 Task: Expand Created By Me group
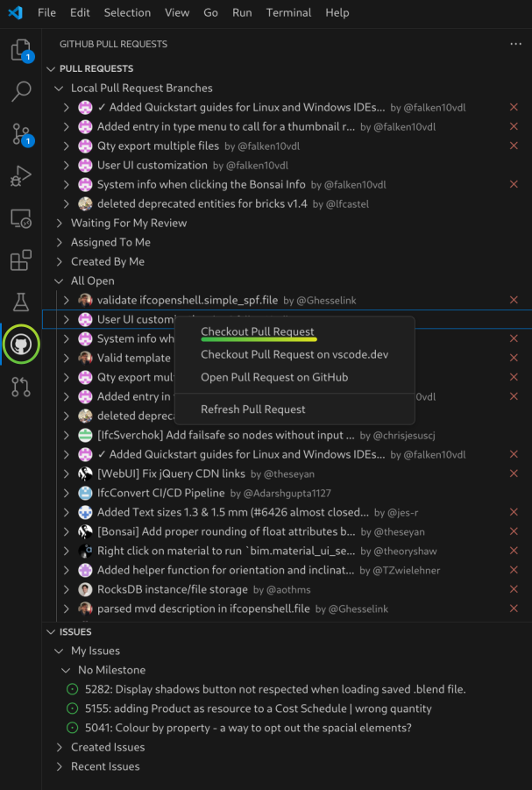click(x=59, y=261)
